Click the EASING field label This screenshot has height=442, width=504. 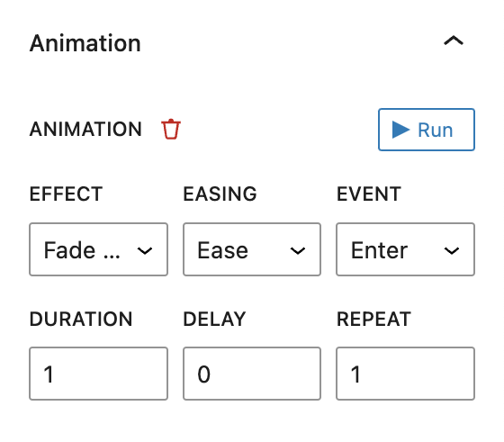[220, 194]
